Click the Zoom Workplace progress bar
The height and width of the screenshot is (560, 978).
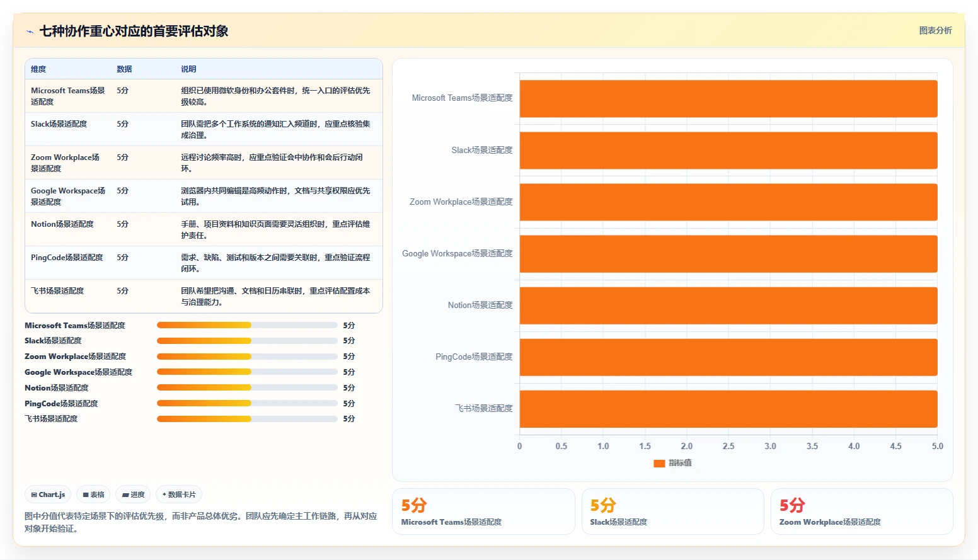click(x=247, y=357)
